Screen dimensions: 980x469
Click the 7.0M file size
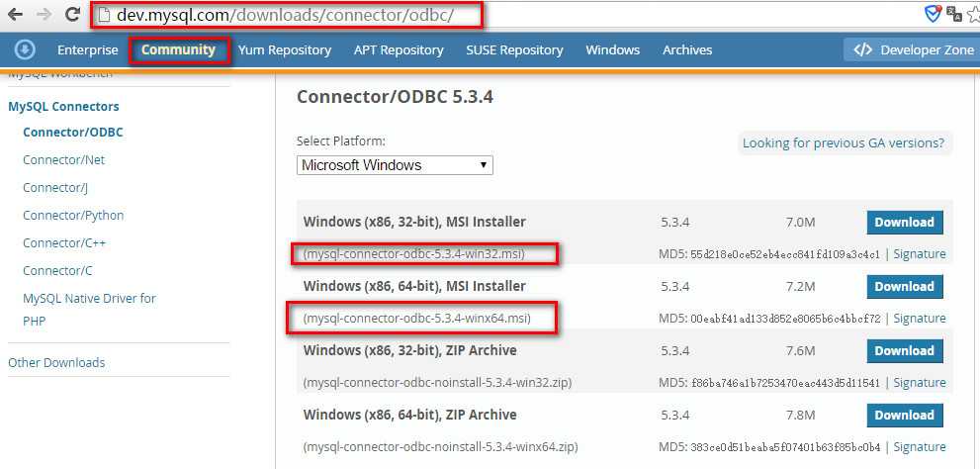(800, 223)
